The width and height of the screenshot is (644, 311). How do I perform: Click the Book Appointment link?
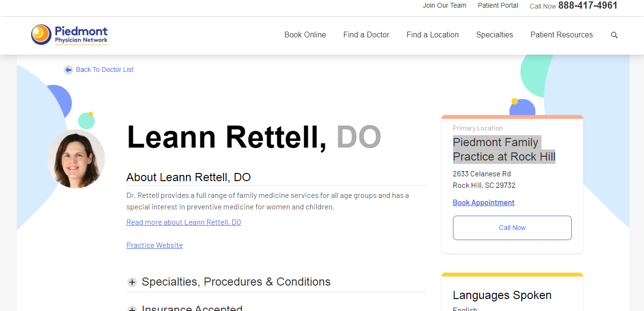point(484,203)
